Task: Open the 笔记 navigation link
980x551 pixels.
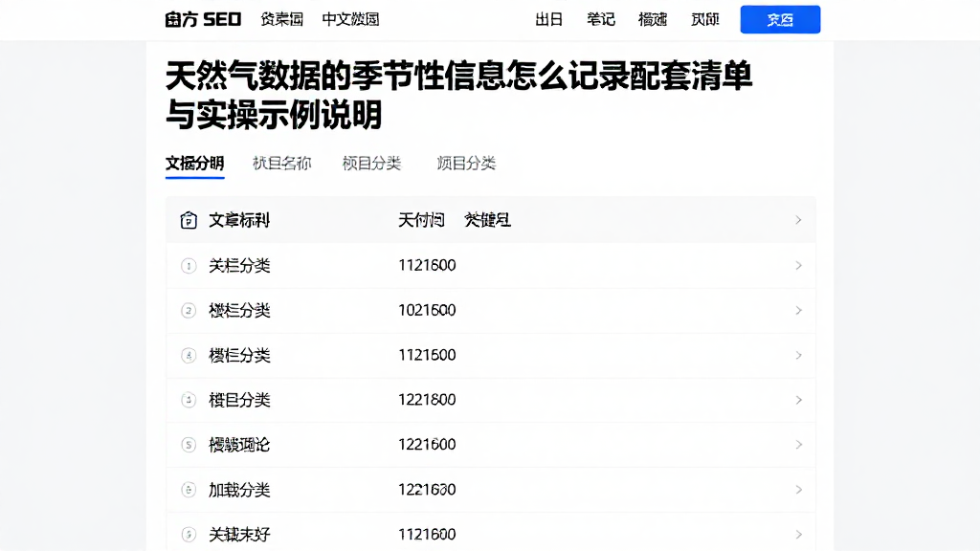Action: tap(601, 19)
